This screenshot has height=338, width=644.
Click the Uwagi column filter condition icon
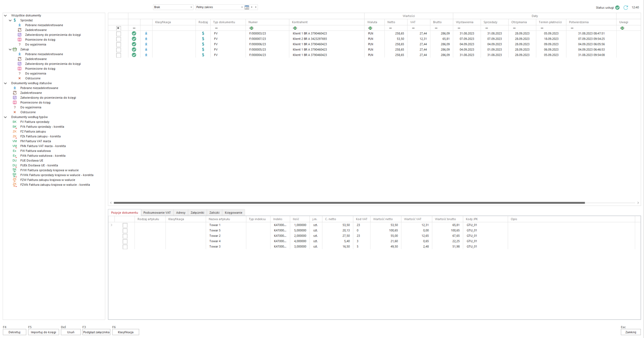coord(622,28)
